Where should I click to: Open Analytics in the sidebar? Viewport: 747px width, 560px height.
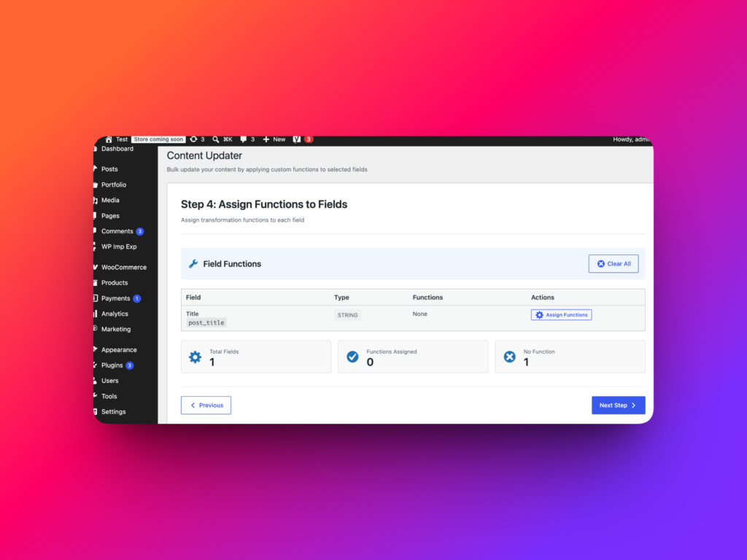tap(115, 314)
